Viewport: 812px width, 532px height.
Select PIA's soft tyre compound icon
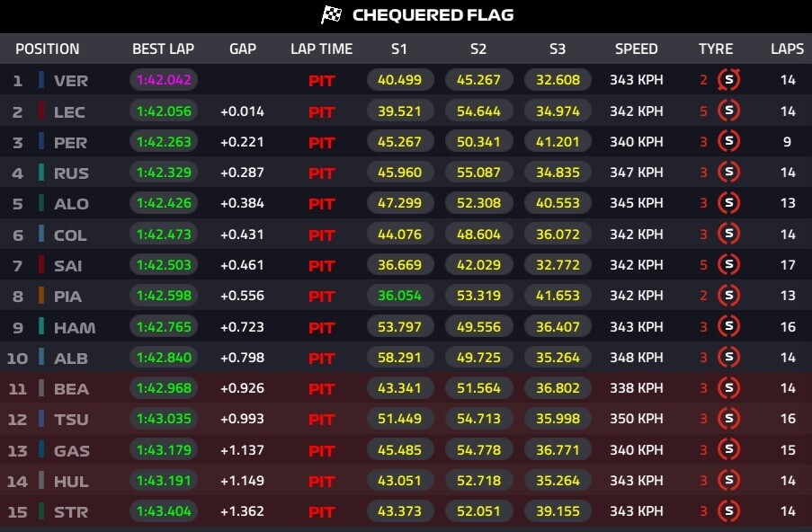(x=729, y=297)
